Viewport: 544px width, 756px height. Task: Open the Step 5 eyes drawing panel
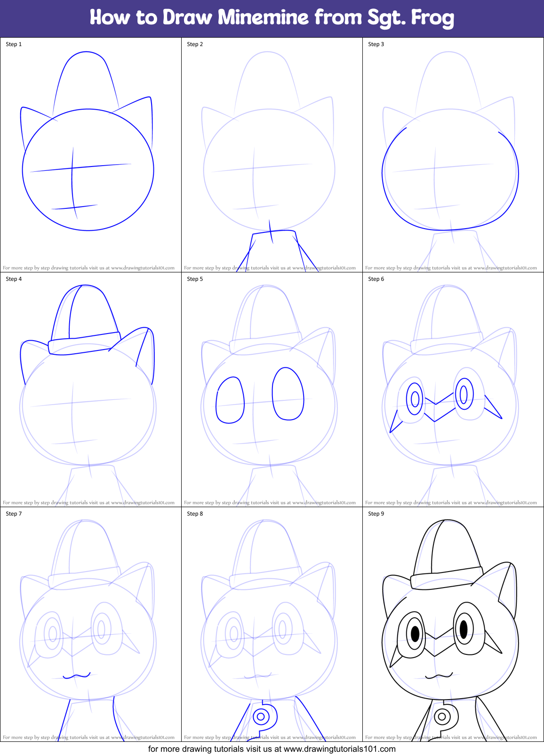tap(272, 390)
